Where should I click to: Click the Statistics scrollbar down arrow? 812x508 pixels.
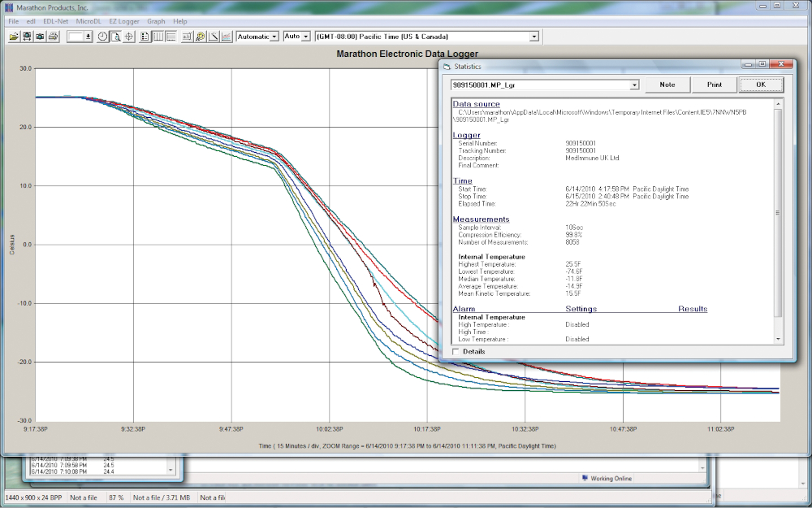[x=779, y=339]
